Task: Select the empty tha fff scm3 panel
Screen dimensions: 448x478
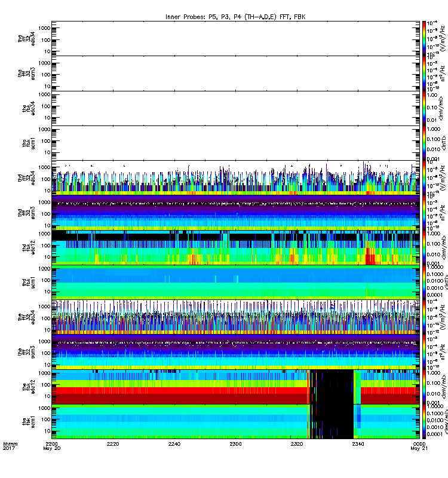Action: [235, 73]
